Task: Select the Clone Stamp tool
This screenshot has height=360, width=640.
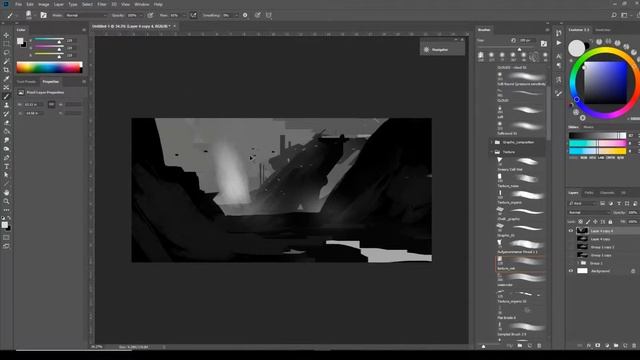Action: tap(6, 105)
